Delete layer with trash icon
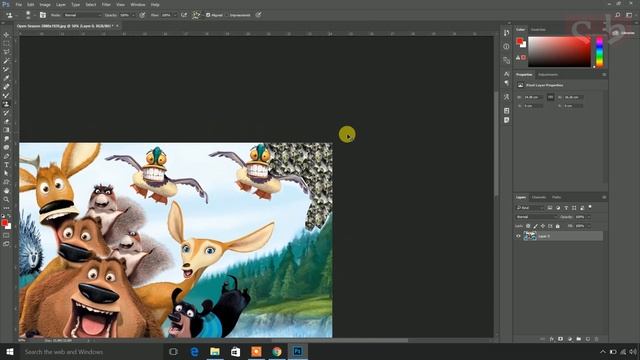The width and height of the screenshot is (640, 360). pyautogui.click(x=596, y=339)
